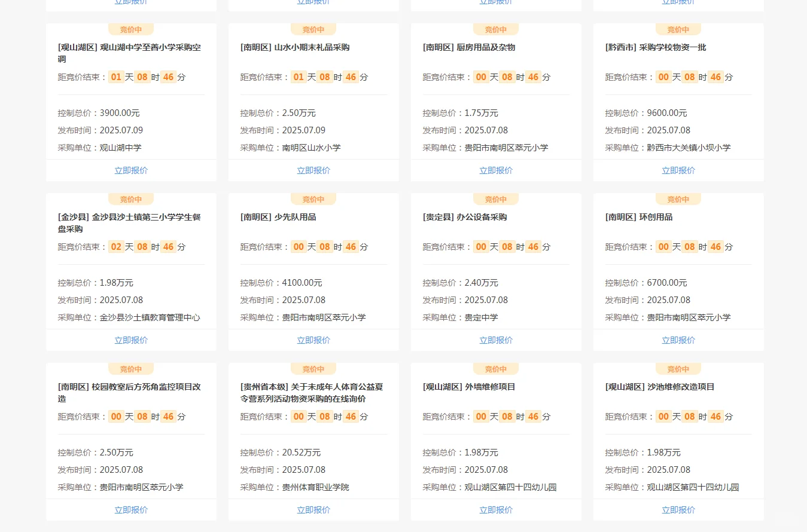
Task: Click control price 9600.00元
Action: coord(667,113)
